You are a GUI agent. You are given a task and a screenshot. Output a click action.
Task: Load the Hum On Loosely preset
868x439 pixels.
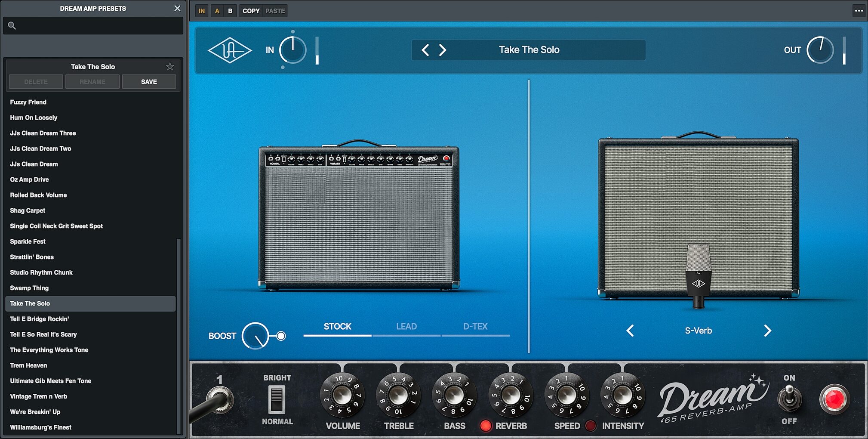point(90,117)
